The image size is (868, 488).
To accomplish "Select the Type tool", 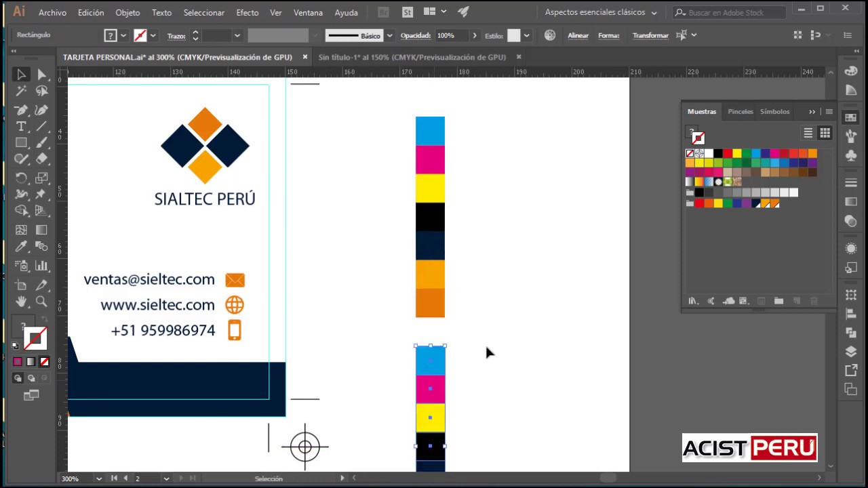I will [21, 127].
